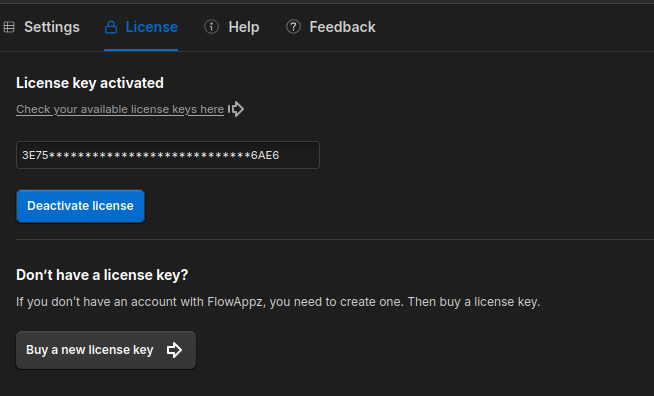This screenshot has height=396, width=654.
Task: Click the grid icon beside Settings
Action: coord(9,27)
